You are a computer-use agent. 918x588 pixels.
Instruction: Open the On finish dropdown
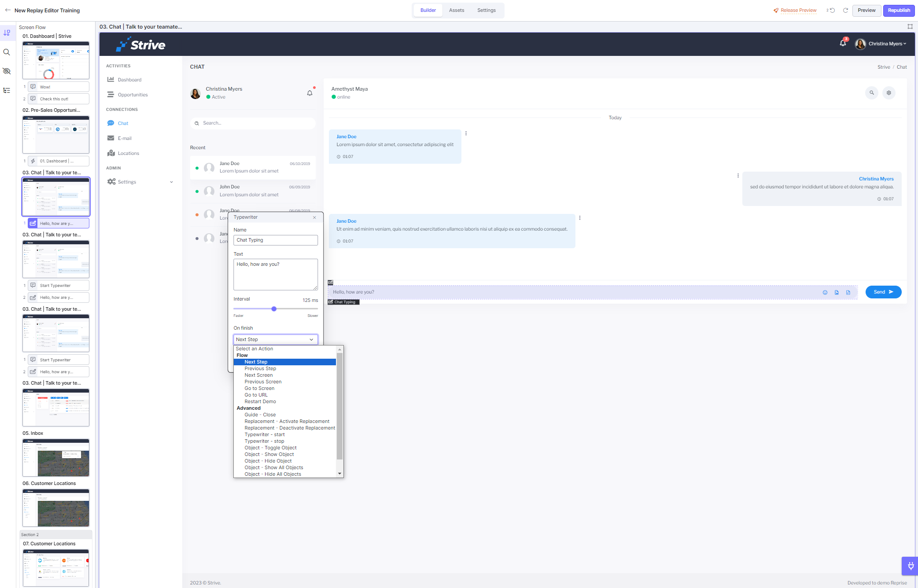[x=275, y=339]
